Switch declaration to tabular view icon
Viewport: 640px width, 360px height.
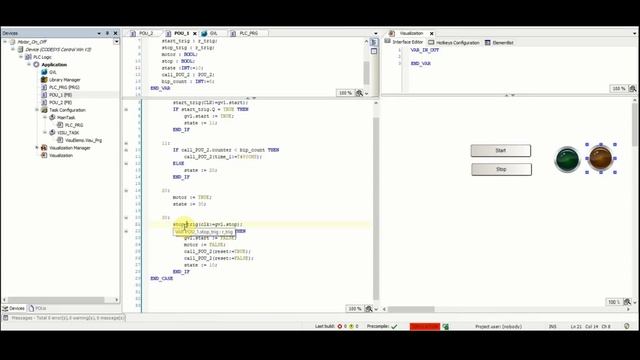tap(374, 51)
